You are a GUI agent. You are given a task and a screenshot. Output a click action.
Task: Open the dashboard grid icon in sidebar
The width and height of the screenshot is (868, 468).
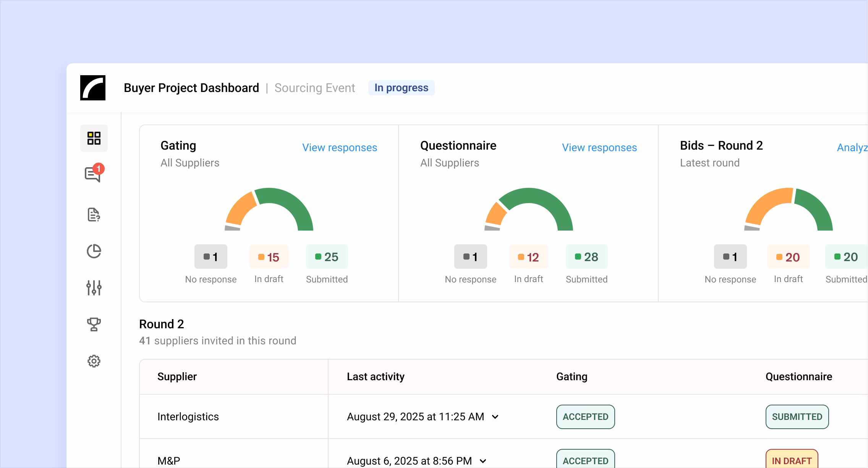(x=94, y=138)
